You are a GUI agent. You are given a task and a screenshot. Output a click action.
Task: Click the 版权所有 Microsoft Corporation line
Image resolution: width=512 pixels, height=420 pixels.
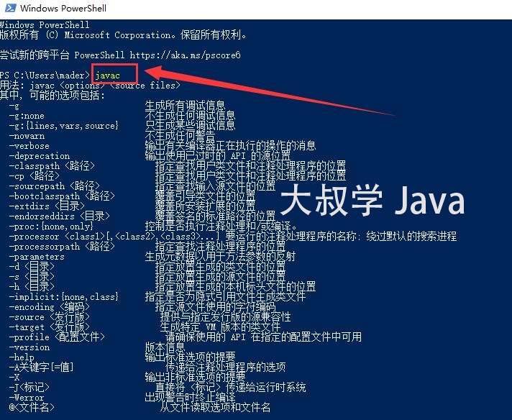(x=124, y=35)
